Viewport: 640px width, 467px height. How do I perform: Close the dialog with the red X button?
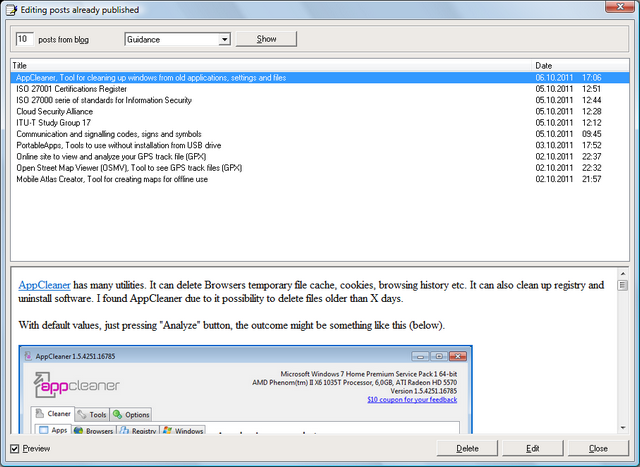pyautogui.click(x=620, y=7)
